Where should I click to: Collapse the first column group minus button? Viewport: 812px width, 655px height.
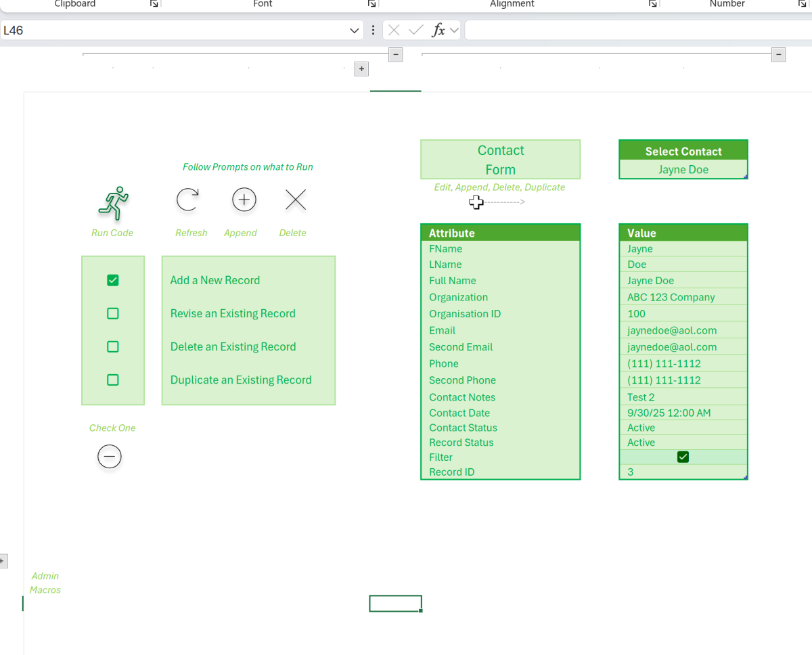[x=396, y=54]
